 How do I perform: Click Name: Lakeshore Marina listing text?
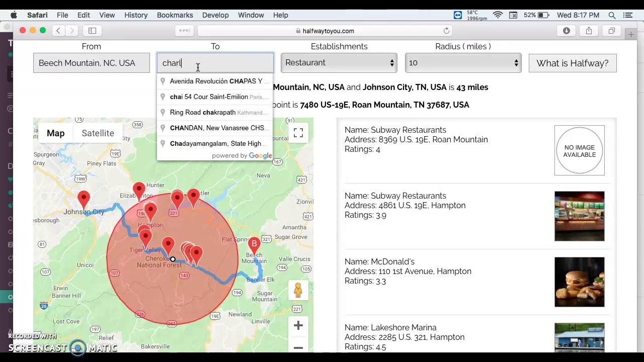390,327
